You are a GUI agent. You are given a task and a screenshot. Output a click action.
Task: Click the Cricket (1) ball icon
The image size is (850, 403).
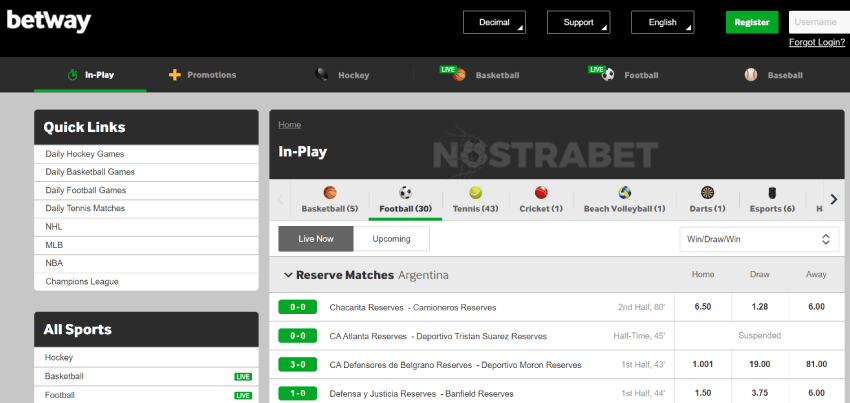coord(541,193)
